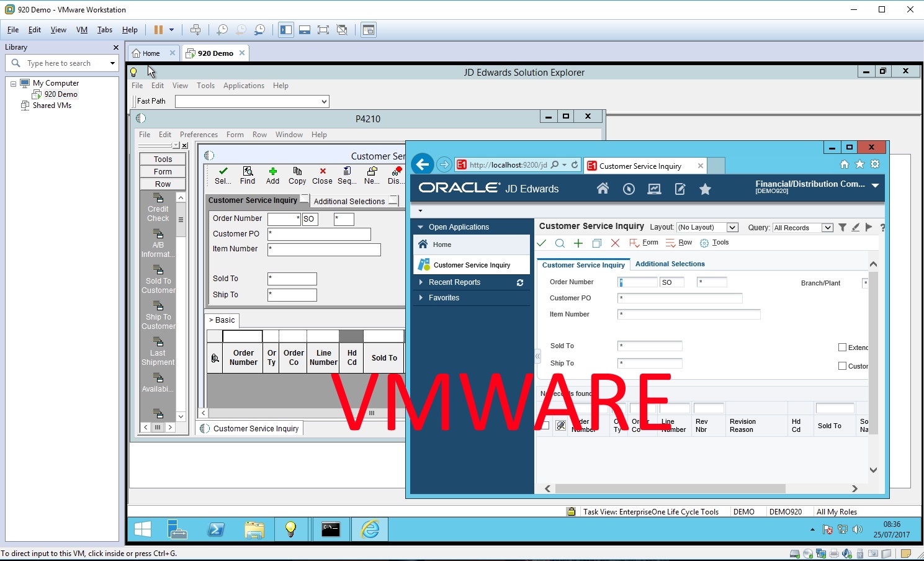Open Internet Explorer from the taskbar
Screen dimensions: 924x561
point(370,529)
